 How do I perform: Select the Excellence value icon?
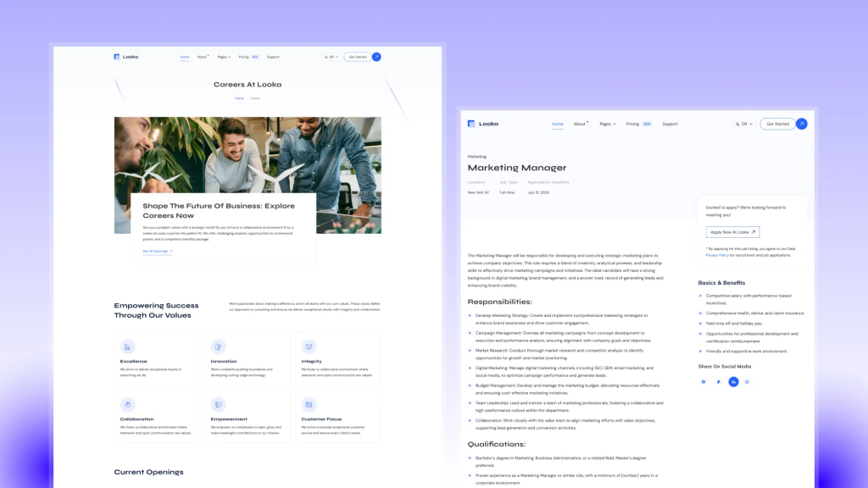click(128, 347)
